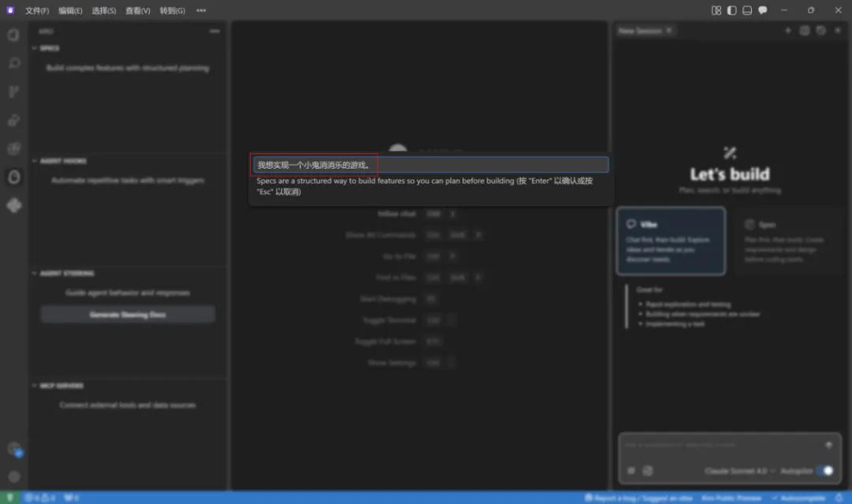Click Report a bug / Suggest an idea
Viewport: 852px width, 504px height.
638,498
